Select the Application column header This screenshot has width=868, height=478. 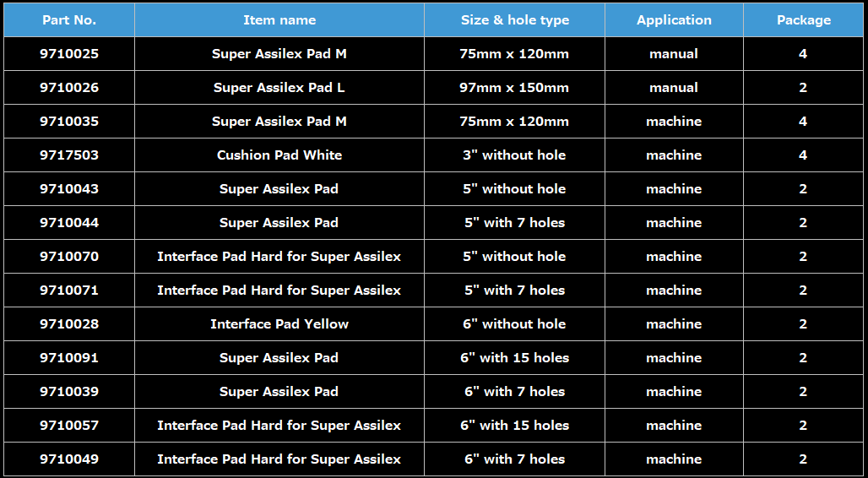click(x=674, y=20)
